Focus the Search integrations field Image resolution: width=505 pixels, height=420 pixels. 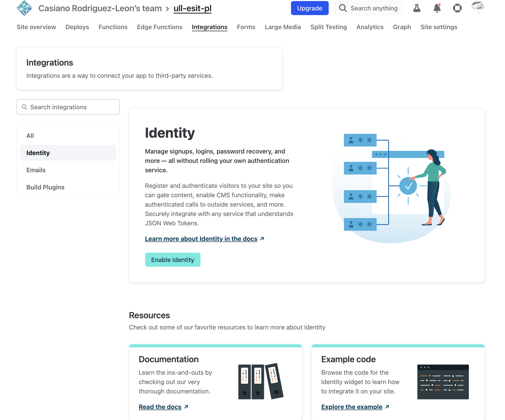[x=68, y=107]
